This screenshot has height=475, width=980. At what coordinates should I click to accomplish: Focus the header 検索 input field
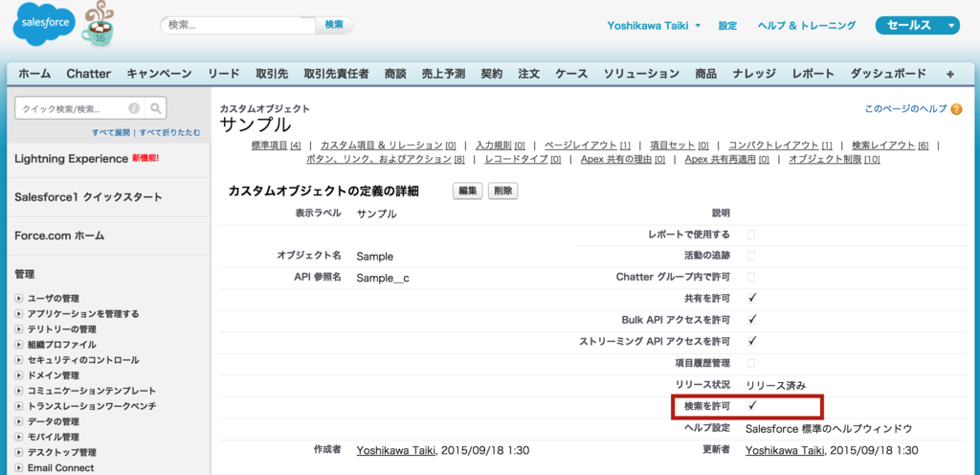coord(240,25)
